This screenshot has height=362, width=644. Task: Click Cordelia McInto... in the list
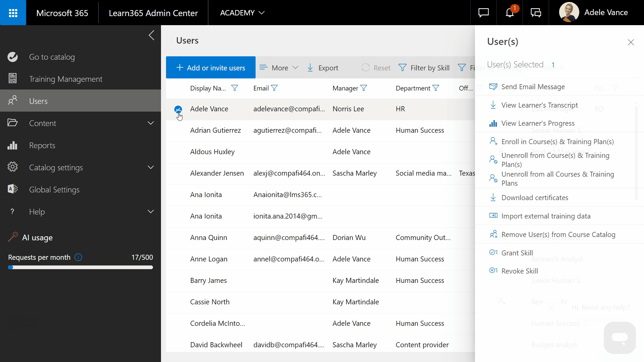(217, 323)
